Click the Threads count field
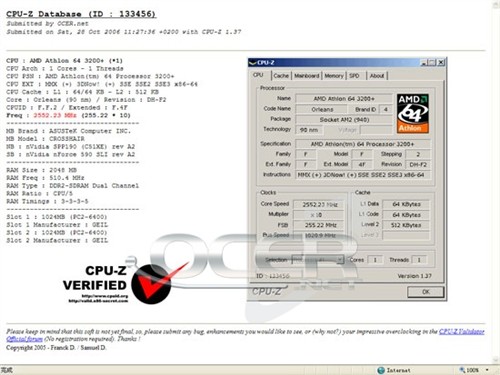 pos(419,260)
